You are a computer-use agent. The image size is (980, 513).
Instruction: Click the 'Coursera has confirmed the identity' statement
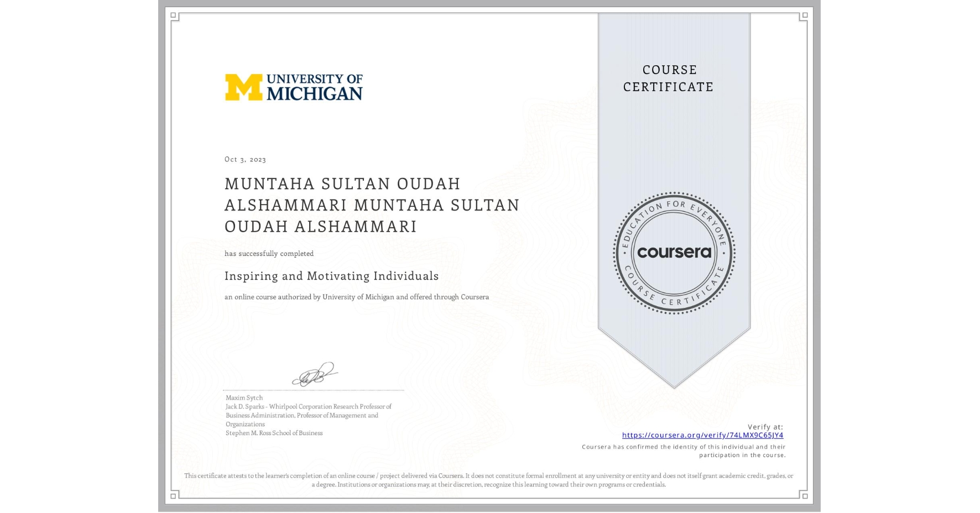pyautogui.click(x=684, y=451)
